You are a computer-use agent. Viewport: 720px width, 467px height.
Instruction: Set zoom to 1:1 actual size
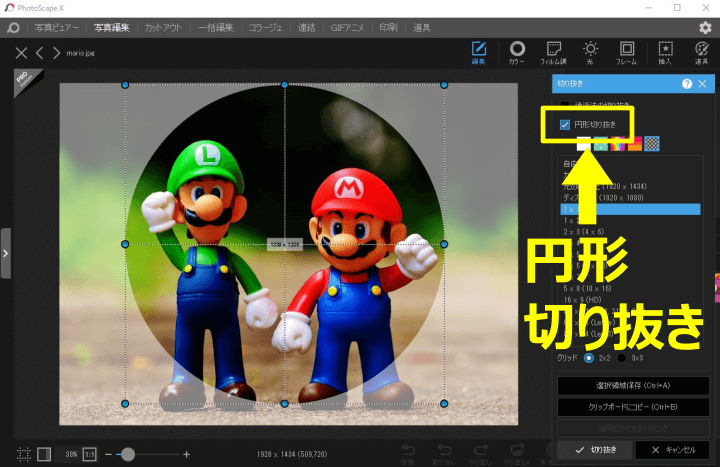(90, 454)
